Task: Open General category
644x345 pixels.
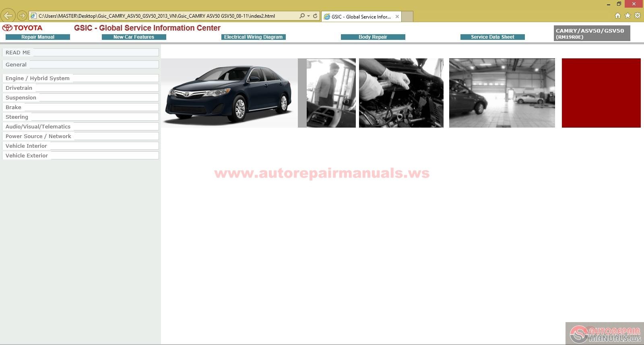Action: (80, 64)
